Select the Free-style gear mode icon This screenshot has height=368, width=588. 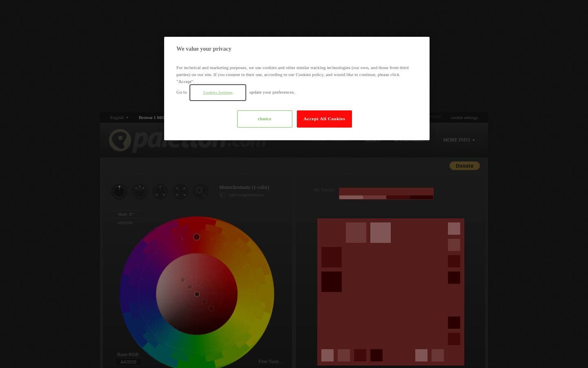click(201, 191)
